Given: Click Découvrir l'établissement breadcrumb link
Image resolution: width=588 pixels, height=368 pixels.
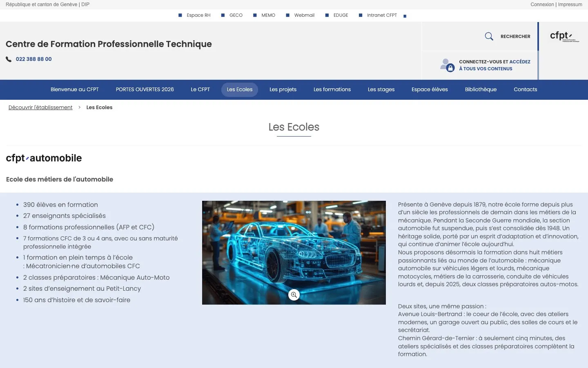Looking at the screenshot, I should [x=40, y=108].
